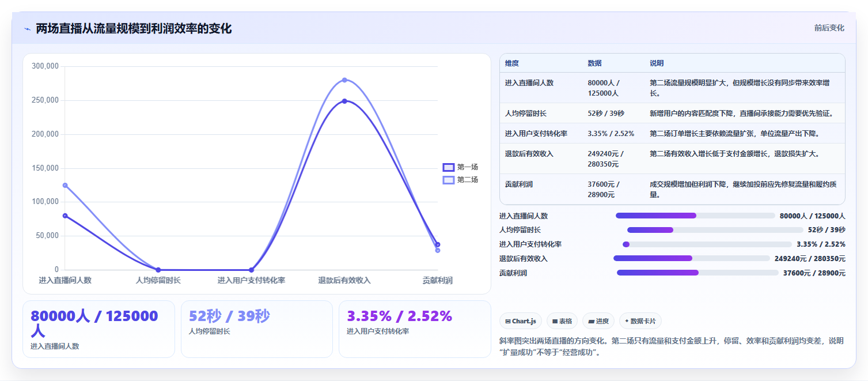
Task: Click the 进度 tag chip
Action: [x=598, y=321]
